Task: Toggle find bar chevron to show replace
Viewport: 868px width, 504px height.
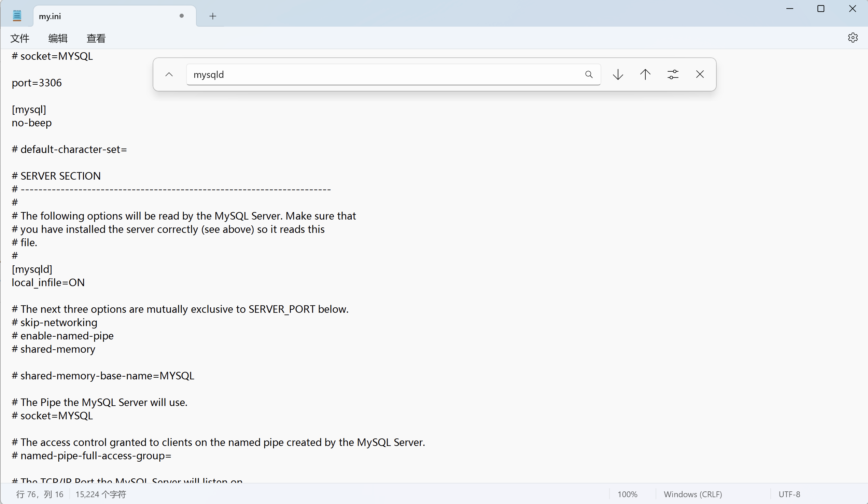Action: (169, 74)
